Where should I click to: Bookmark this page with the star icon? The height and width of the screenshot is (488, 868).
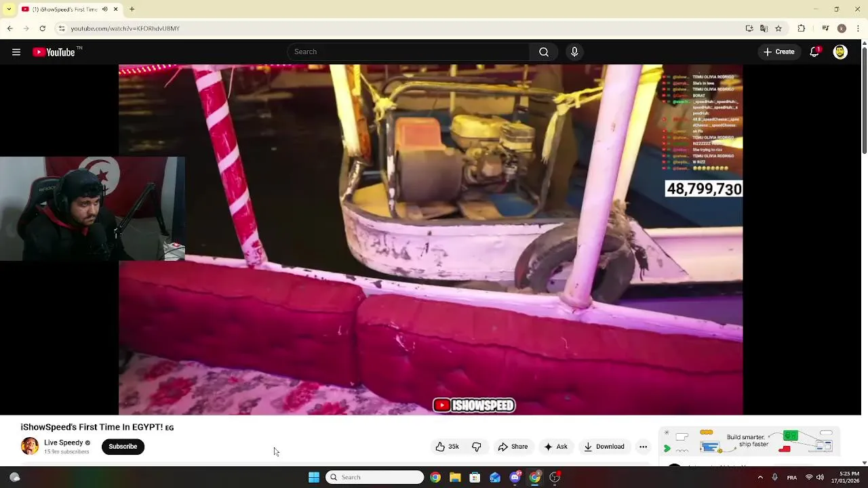click(x=778, y=28)
